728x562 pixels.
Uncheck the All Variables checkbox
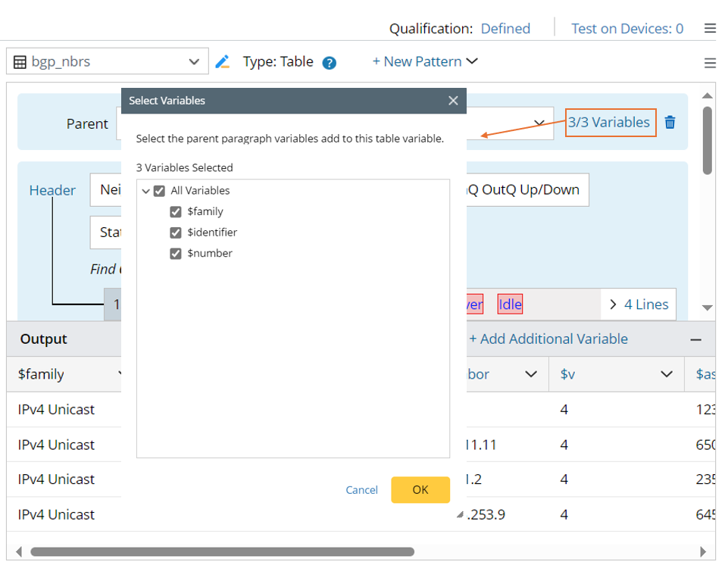pyautogui.click(x=159, y=191)
